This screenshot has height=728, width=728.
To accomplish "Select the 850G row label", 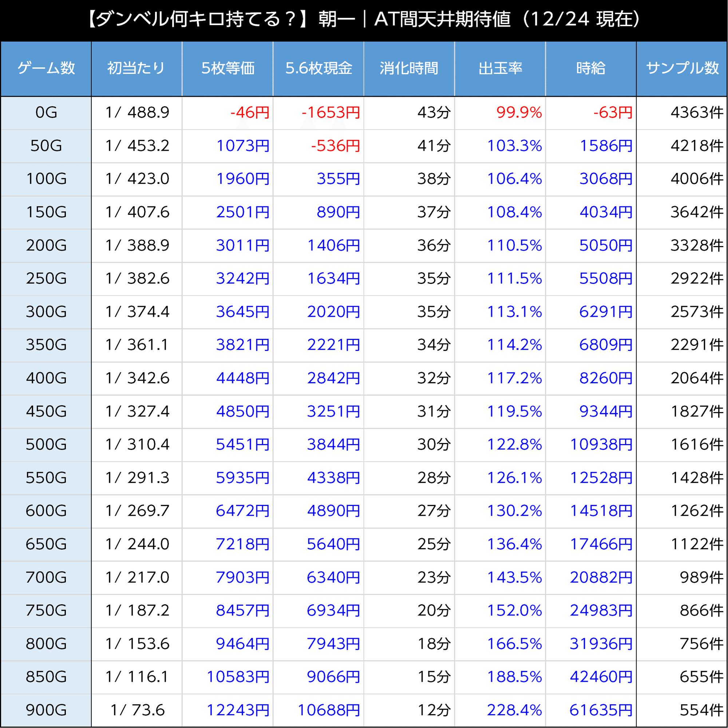I will click(x=46, y=677).
